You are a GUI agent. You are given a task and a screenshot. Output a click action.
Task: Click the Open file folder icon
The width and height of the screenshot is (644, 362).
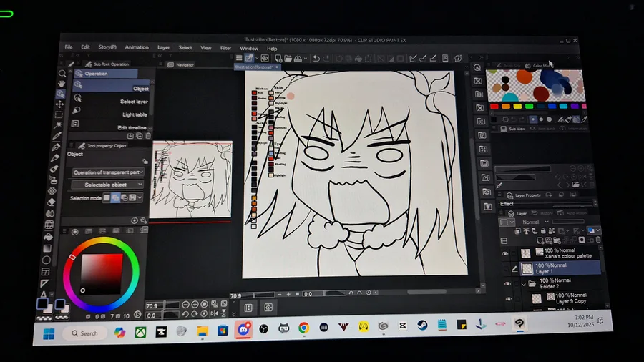[288, 58]
